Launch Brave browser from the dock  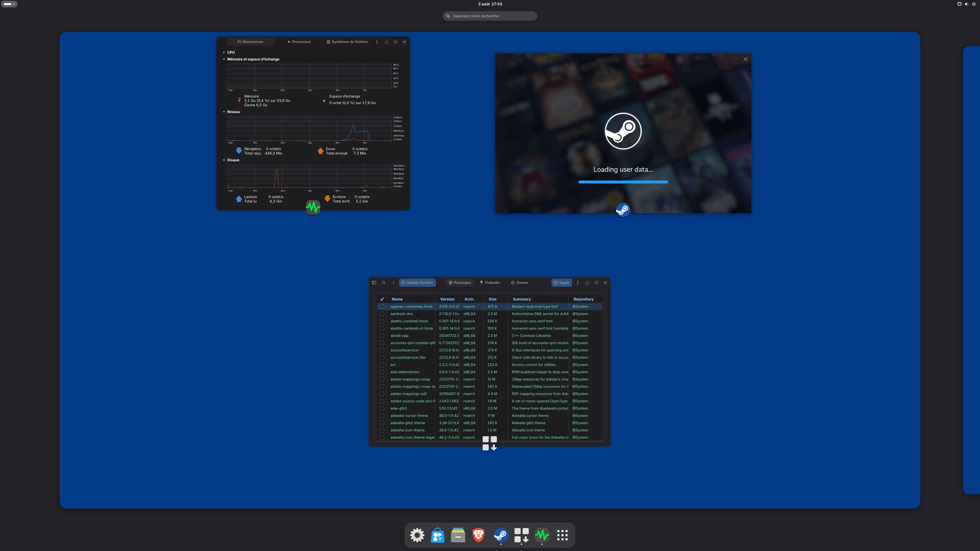click(x=478, y=535)
